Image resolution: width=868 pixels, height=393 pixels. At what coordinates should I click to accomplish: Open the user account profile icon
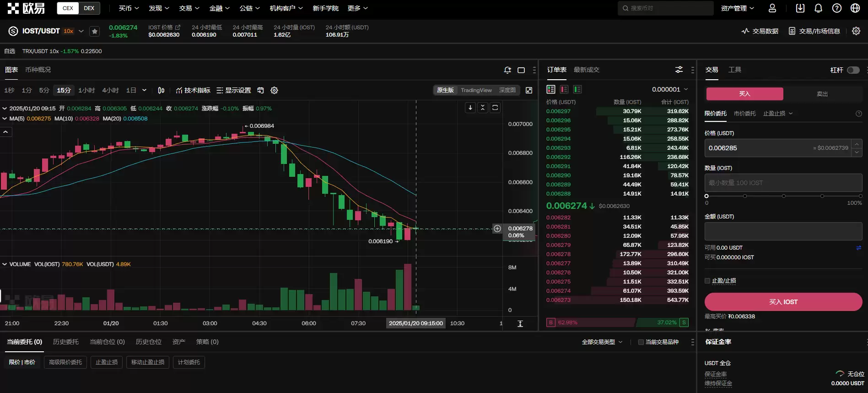click(772, 8)
